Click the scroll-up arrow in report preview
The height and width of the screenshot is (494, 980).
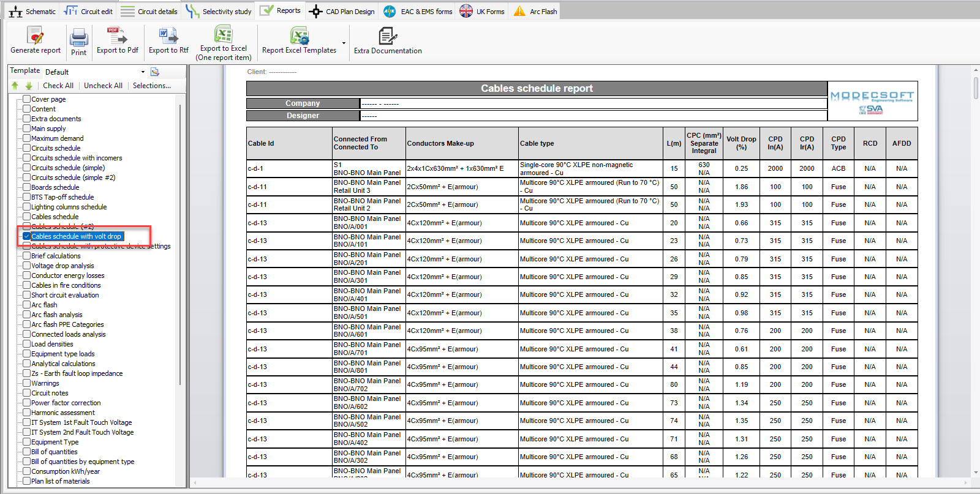pyautogui.click(x=976, y=70)
